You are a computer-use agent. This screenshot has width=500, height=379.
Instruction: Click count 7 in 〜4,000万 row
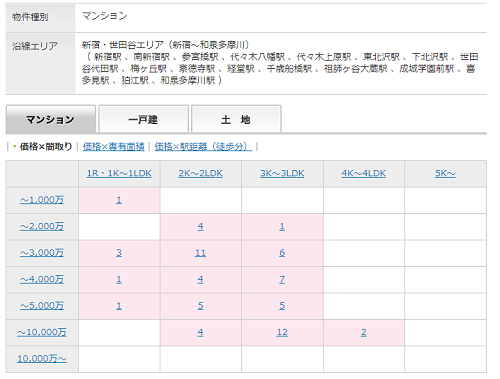pyautogui.click(x=282, y=279)
